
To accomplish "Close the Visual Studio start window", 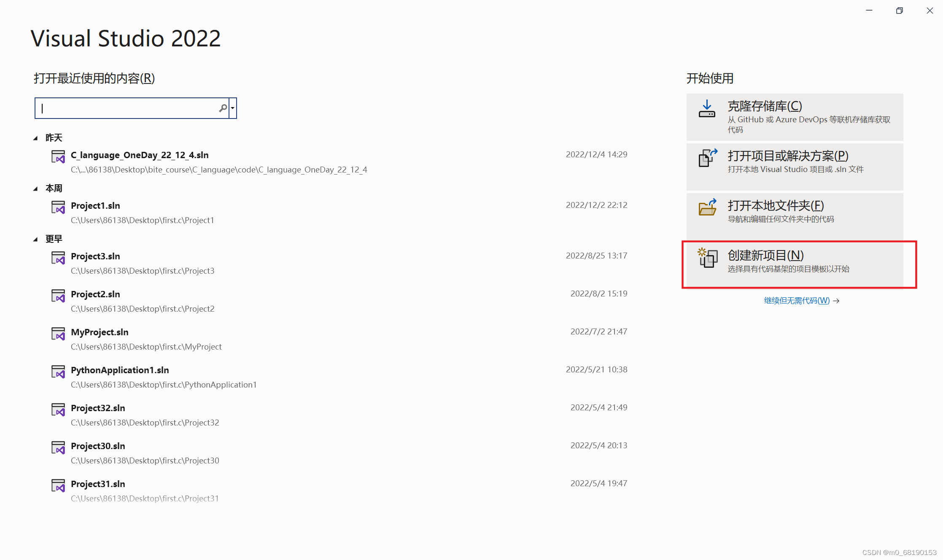I will tap(930, 11).
